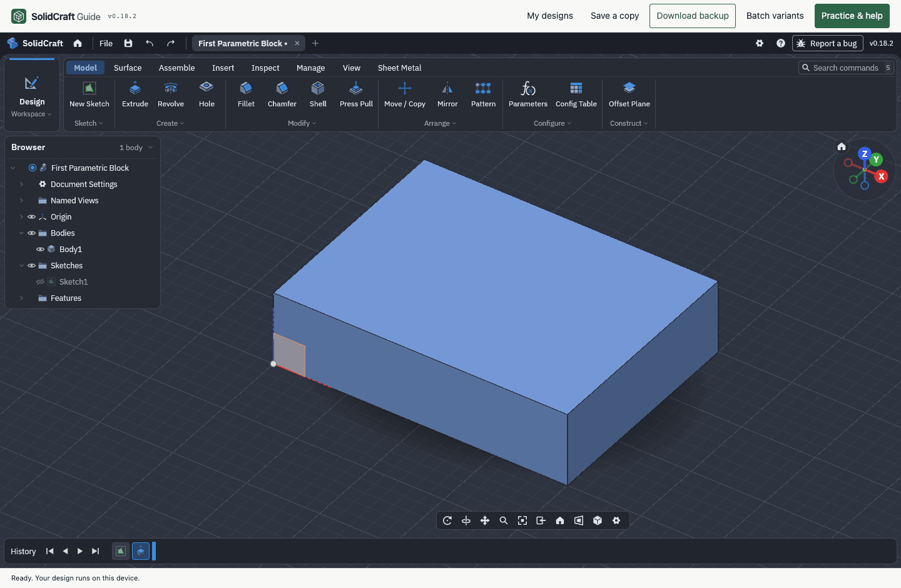
Task: Switch to the Sheet Metal tab
Action: click(x=399, y=68)
